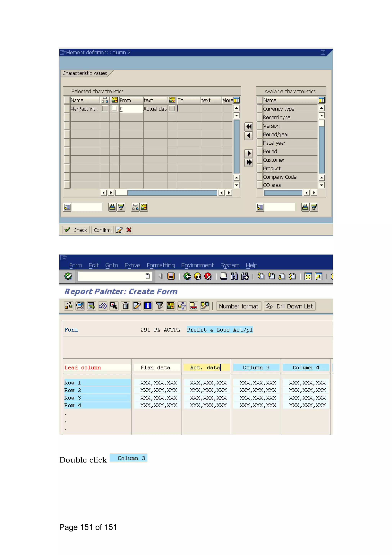The image size is (392, 555).
Task: Select the Period/year row selector
Action: coord(260,134)
